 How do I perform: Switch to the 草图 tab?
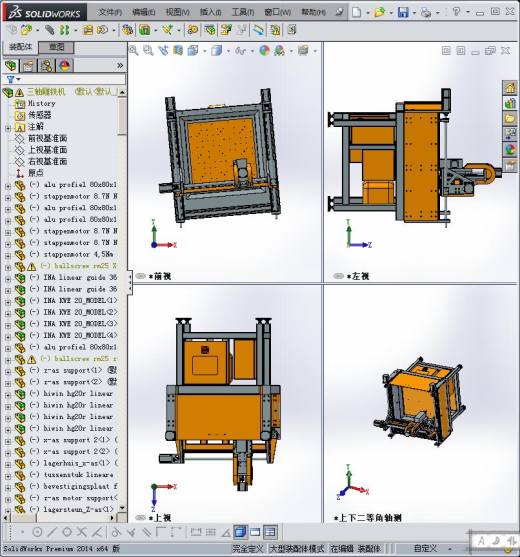[56, 47]
